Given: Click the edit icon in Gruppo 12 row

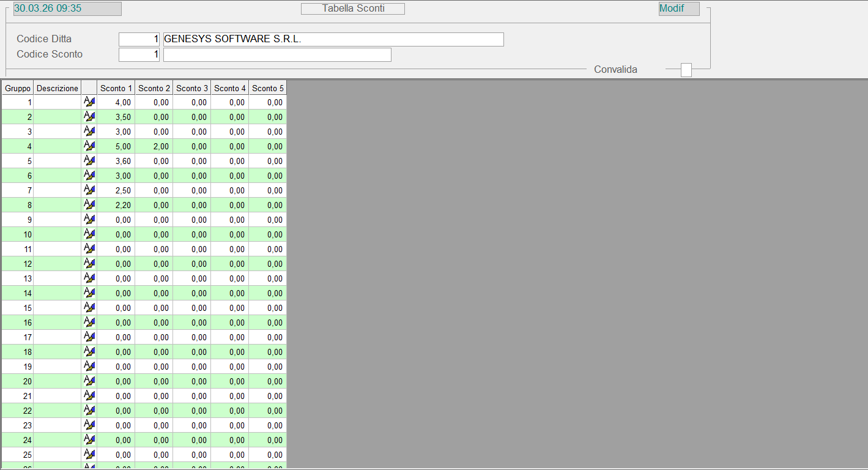Looking at the screenshot, I should pos(89,264).
